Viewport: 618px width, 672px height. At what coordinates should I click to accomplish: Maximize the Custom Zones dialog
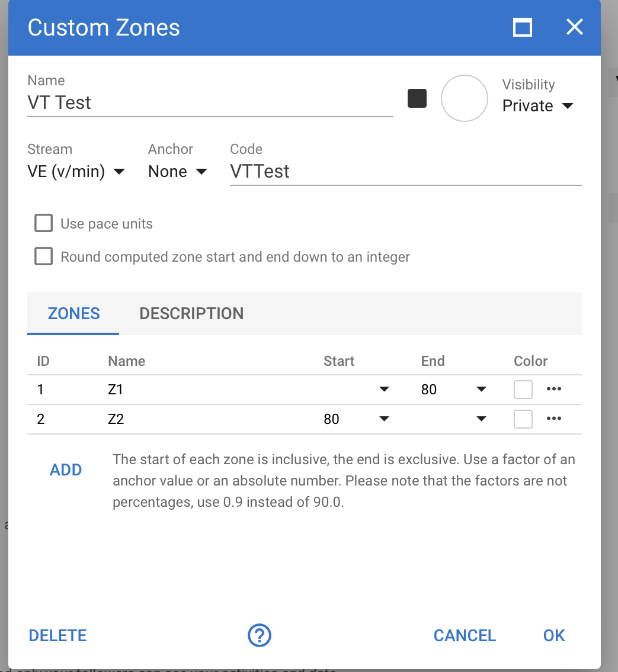pyautogui.click(x=522, y=27)
